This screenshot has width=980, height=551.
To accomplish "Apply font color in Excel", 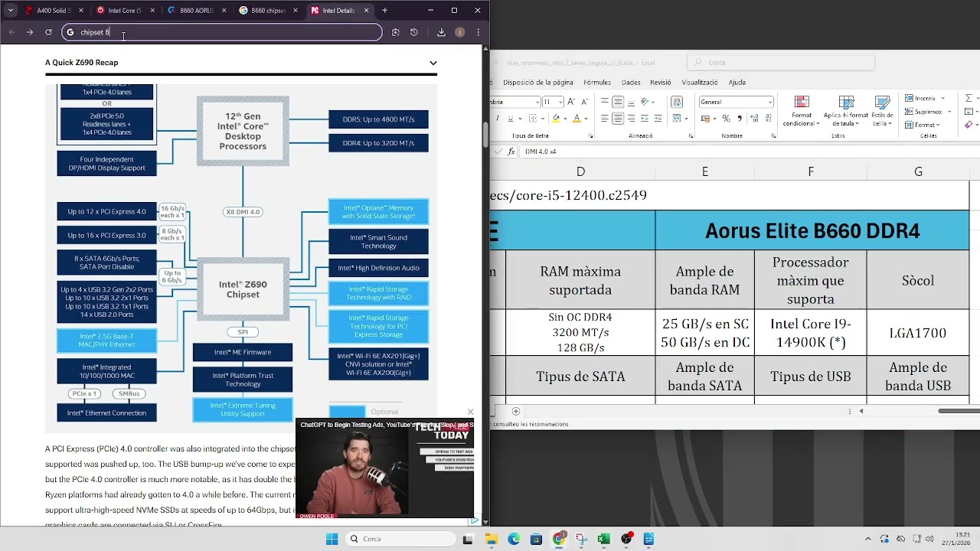I will pos(577,119).
